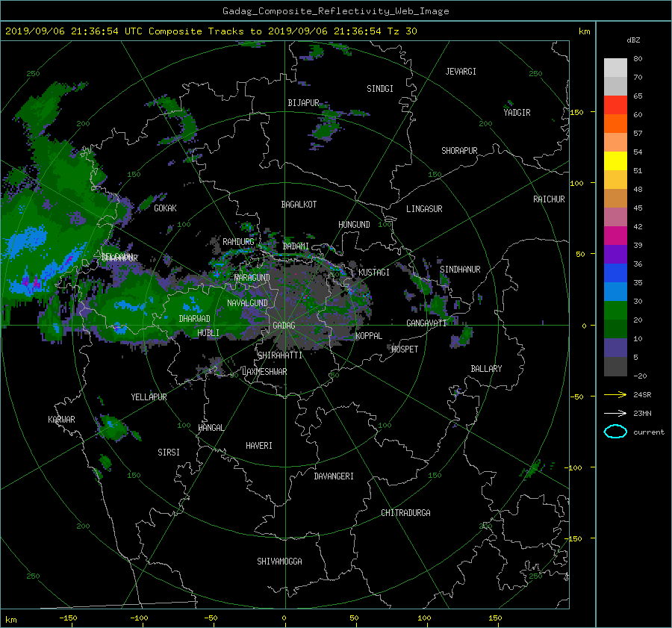Click the yellow 24SR arrow legend icon
This screenshot has height=628, width=672.
coord(615,394)
